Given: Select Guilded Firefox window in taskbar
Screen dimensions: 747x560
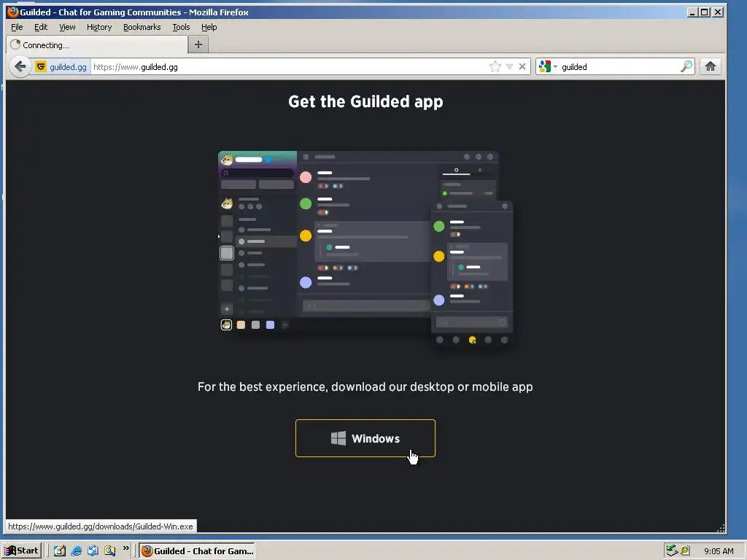Looking at the screenshot, I should point(197,551).
